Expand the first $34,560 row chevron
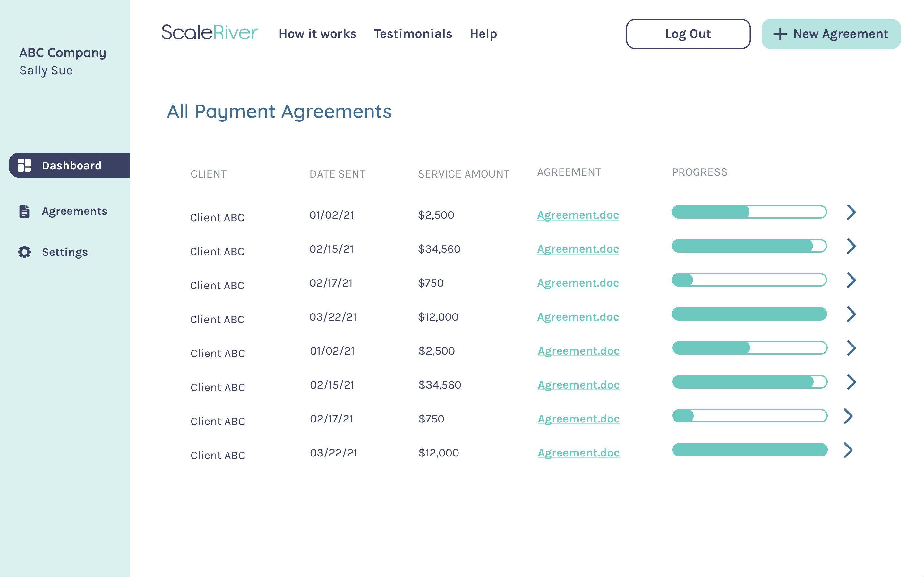924x577 pixels. (851, 246)
